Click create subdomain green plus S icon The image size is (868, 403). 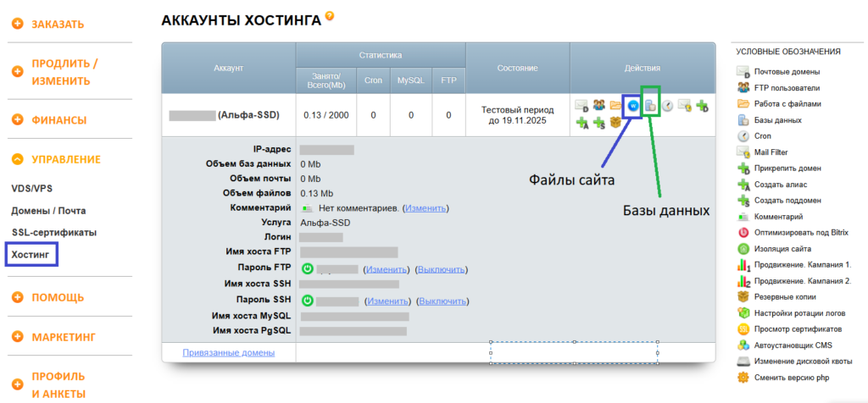point(598,123)
